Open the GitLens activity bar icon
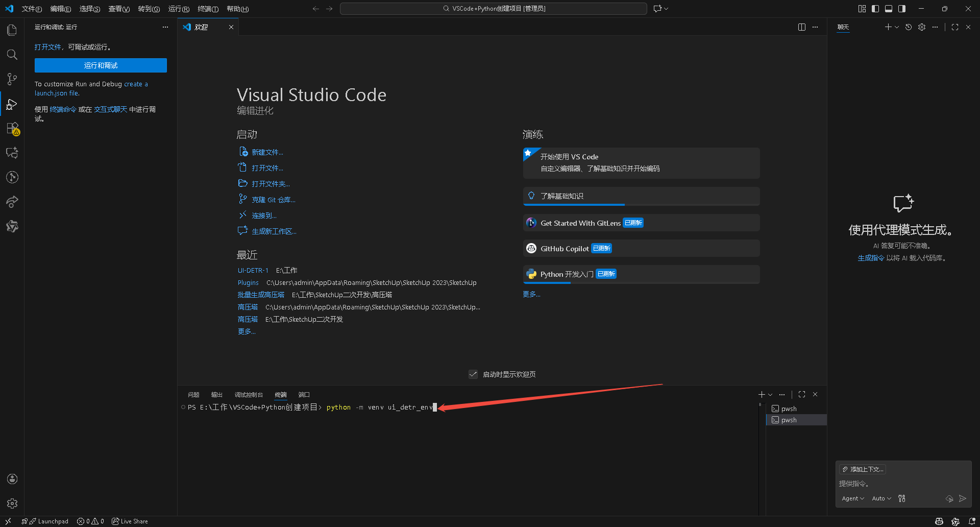This screenshot has height=527, width=980. pos(12,177)
